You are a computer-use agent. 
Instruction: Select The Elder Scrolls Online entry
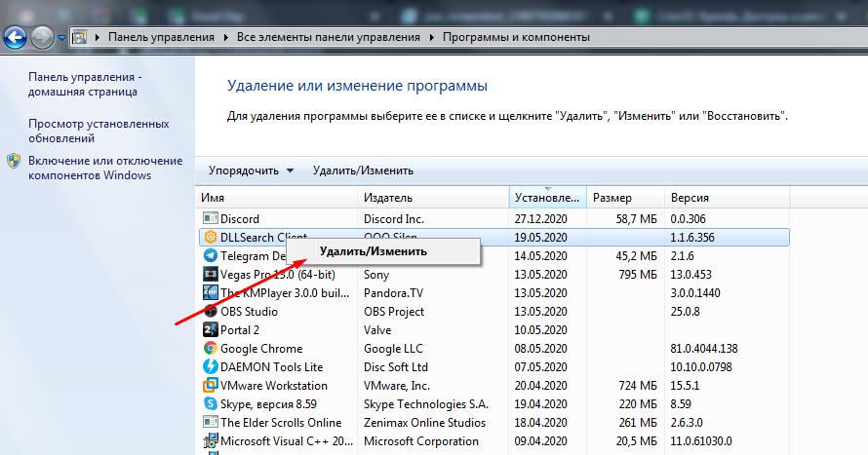pos(281,423)
